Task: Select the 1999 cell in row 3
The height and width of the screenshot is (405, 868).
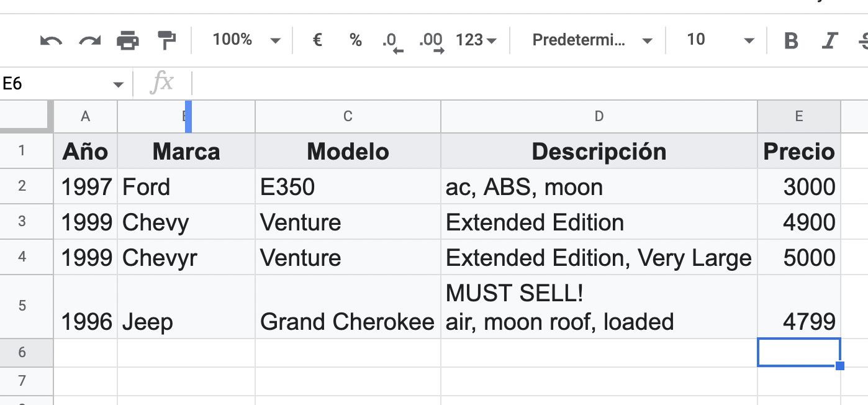Action: click(86, 222)
